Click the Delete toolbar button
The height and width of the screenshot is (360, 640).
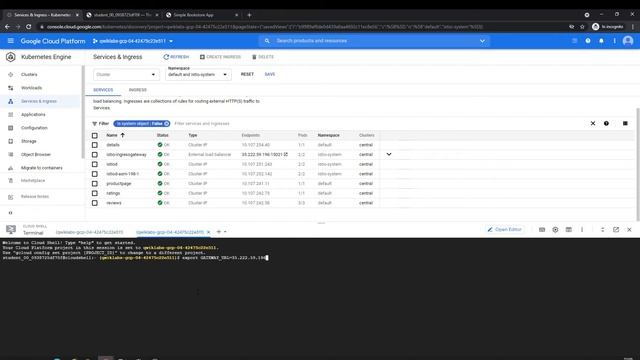(x=263, y=57)
